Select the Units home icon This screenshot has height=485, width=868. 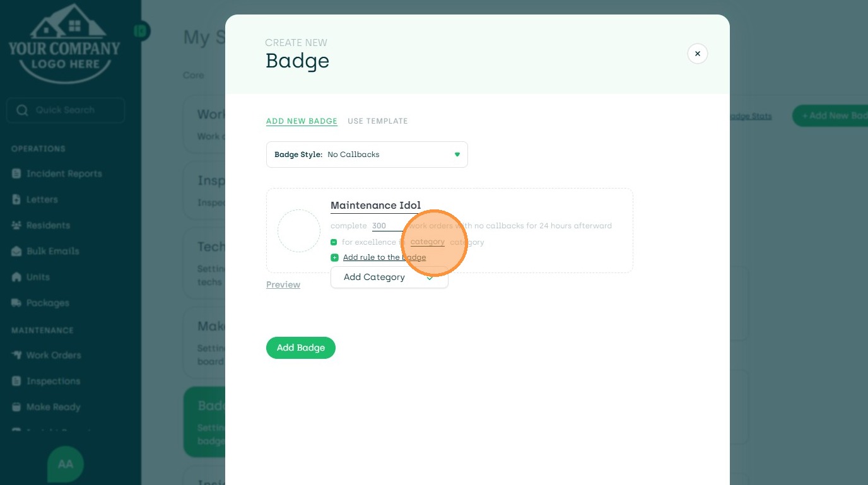[x=17, y=277]
